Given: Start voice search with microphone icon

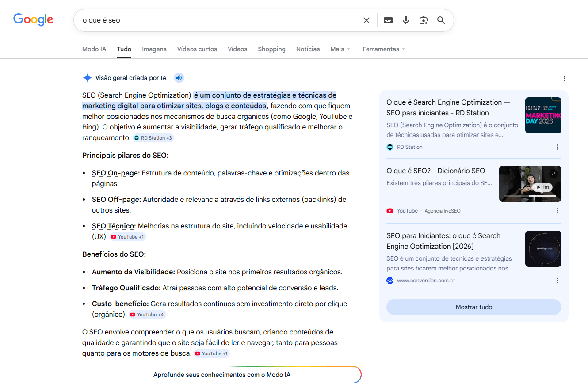Looking at the screenshot, I should click(406, 20).
